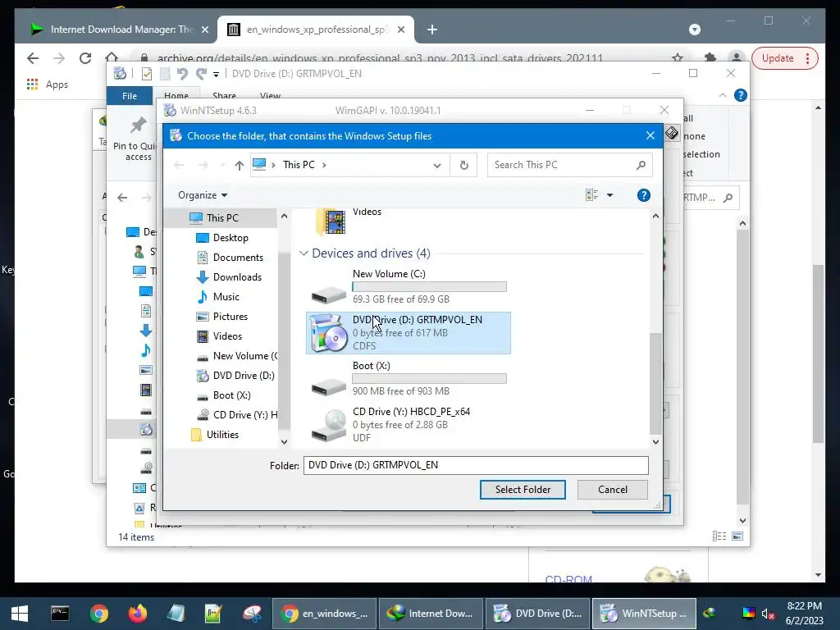Image resolution: width=840 pixels, height=630 pixels.
Task: Click the Folder name input field
Action: tap(476, 465)
